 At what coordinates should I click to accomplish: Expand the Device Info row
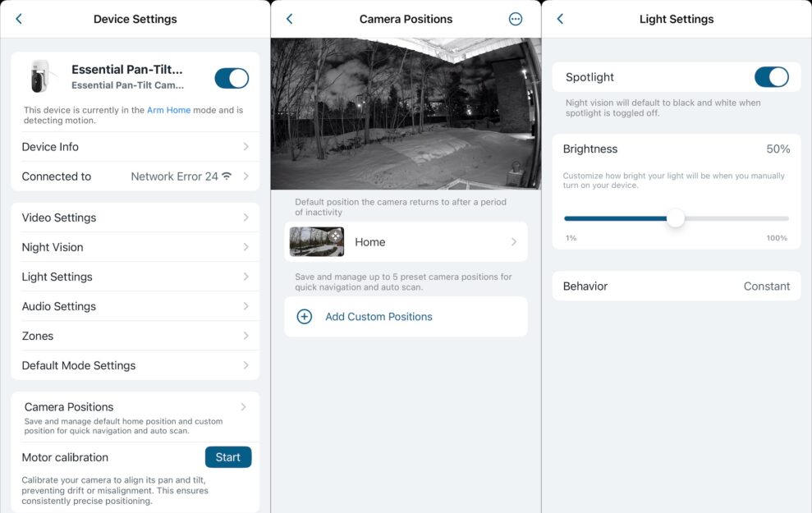135,146
